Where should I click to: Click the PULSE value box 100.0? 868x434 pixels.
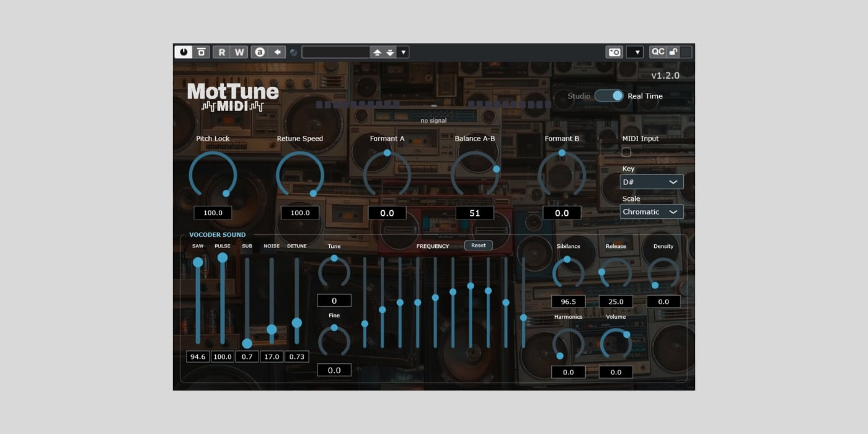[223, 356]
